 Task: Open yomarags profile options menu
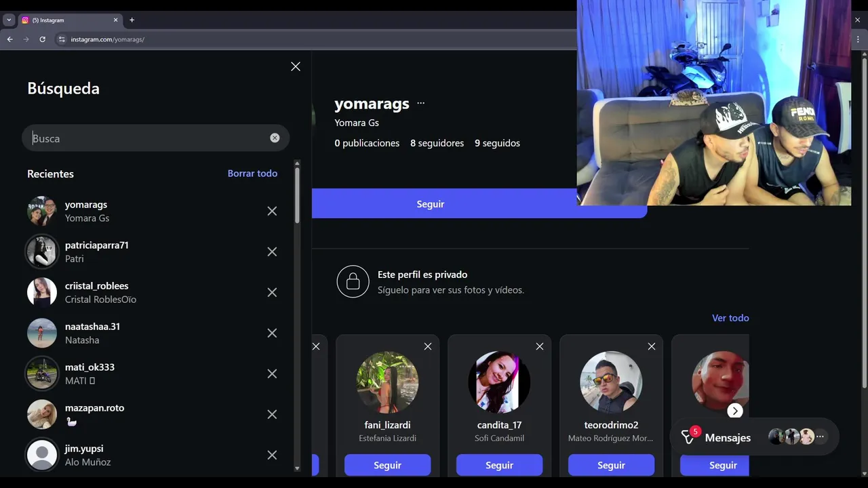tap(420, 103)
